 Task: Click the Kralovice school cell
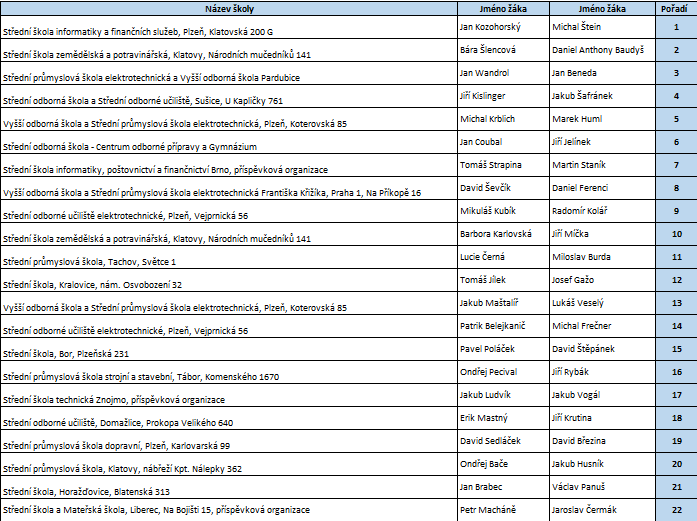tap(229, 281)
